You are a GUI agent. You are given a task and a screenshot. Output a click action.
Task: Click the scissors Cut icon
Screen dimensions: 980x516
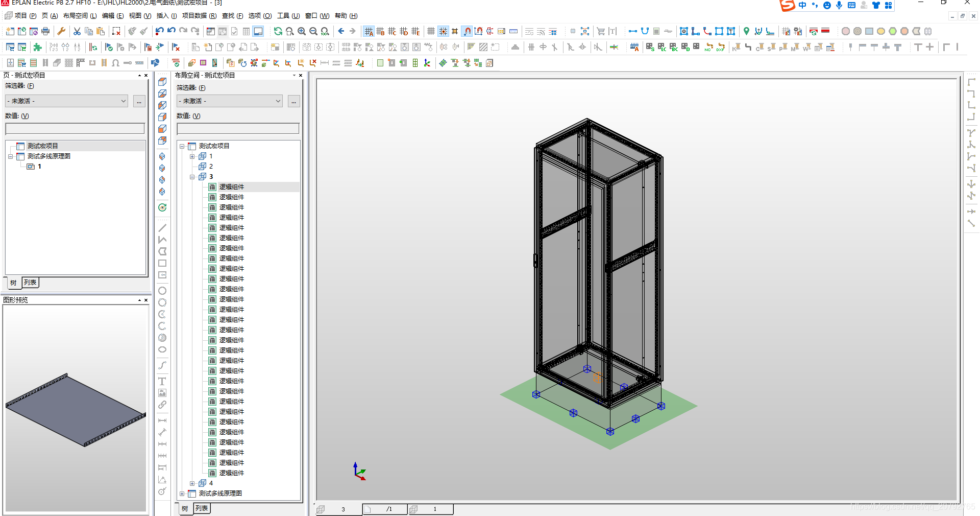77,32
